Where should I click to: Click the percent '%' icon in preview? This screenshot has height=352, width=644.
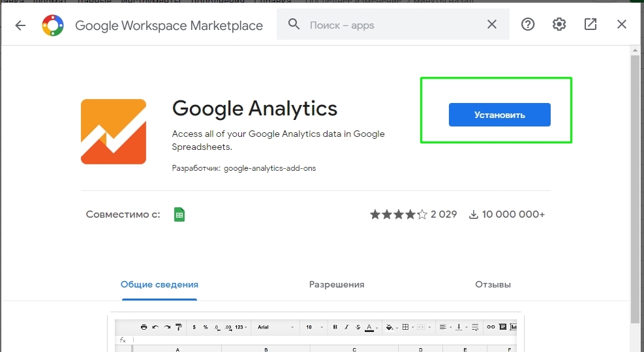(206, 327)
